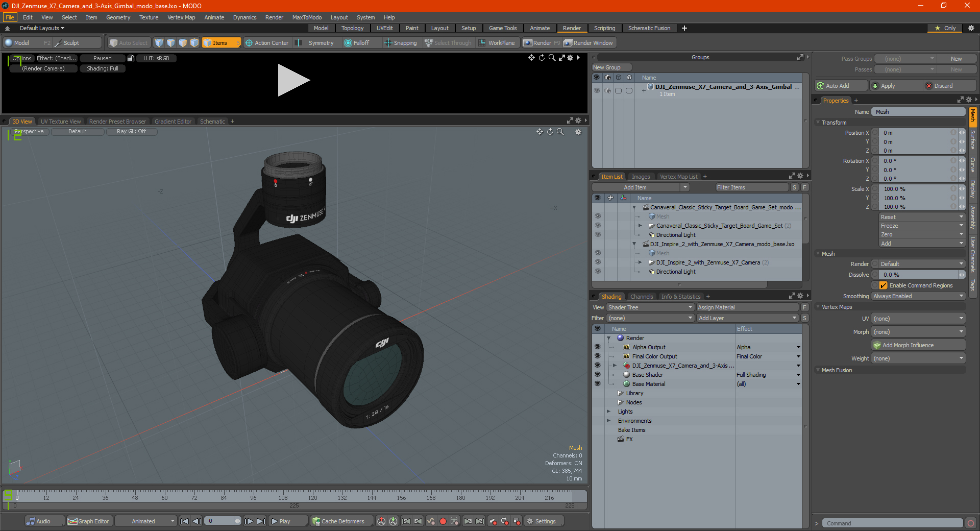
Task: Switch to Images tab
Action: (641, 177)
